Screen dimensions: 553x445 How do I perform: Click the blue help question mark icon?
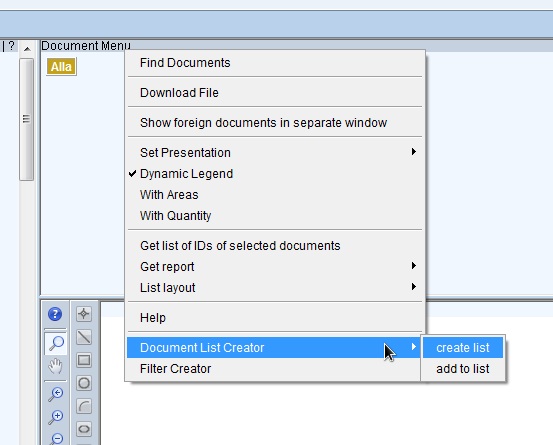click(55, 314)
